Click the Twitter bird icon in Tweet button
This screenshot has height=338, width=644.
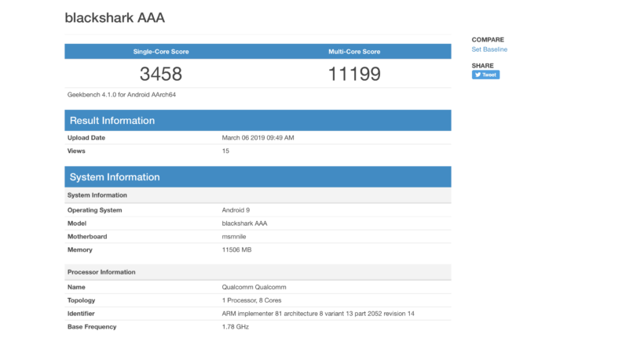pos(477,75)
